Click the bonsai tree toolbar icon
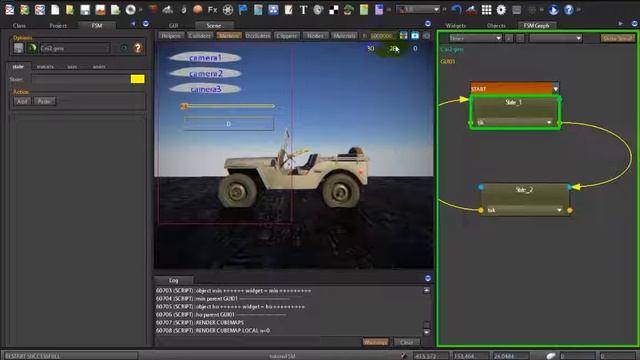The width and height of the screenshot is (640, 360). click(x=348, y=9)
